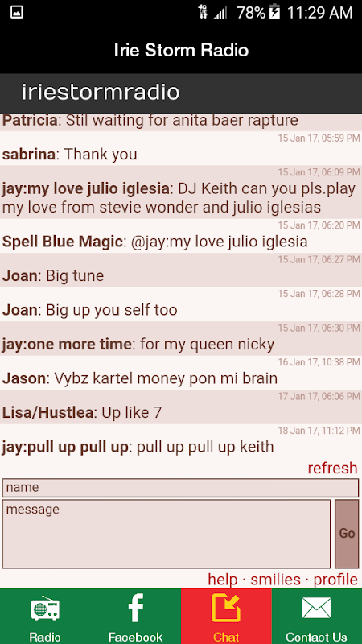
Task: Tap the image notification icon in status bar
Action: point(17,12)
